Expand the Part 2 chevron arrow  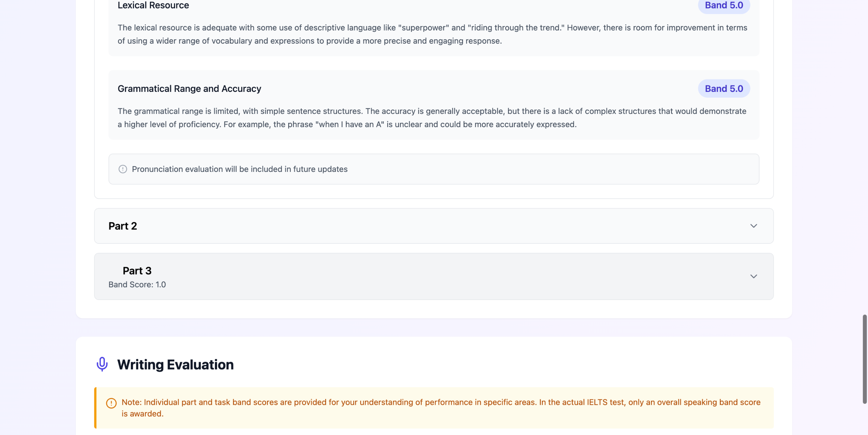pyautogui.click(x=753, y=226)
